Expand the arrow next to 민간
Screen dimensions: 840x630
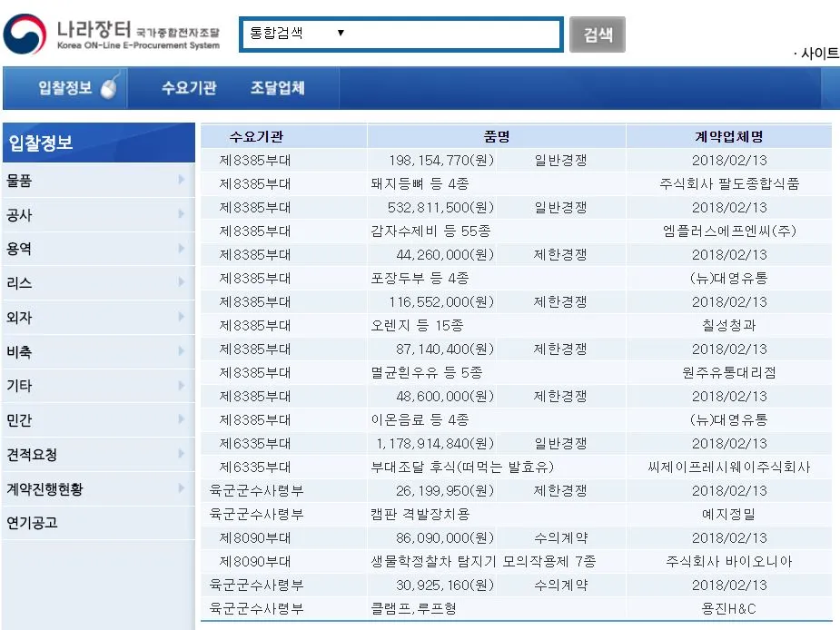pyautogui.click(x=181, y=418)
